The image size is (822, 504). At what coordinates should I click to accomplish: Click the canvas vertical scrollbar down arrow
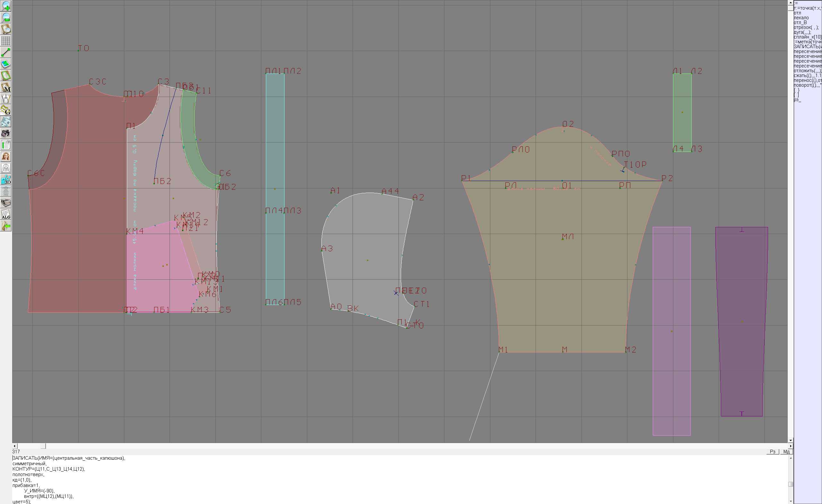790,440
